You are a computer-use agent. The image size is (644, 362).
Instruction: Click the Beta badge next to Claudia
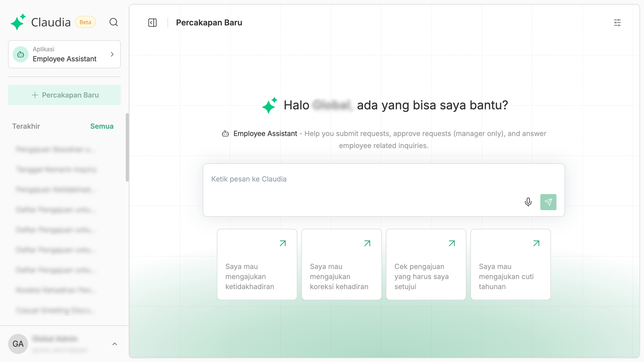coord(85,22)
